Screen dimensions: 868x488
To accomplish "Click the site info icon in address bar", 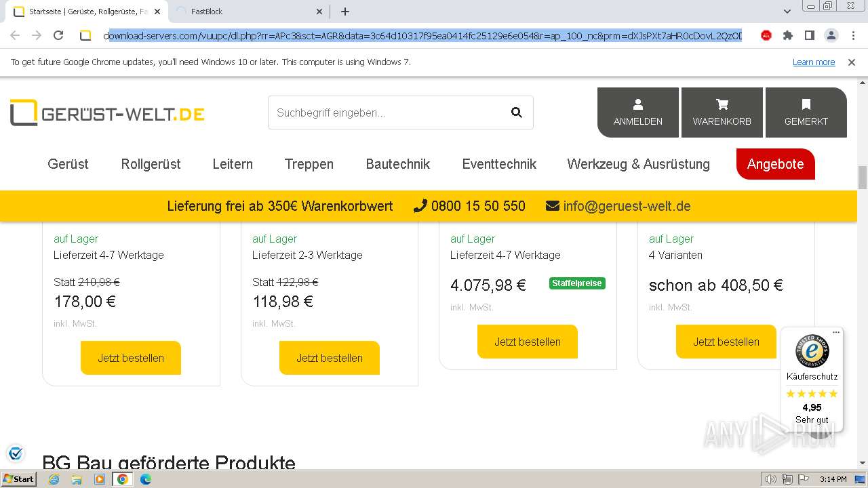I will pyautogui.click(x=85, y=35).
